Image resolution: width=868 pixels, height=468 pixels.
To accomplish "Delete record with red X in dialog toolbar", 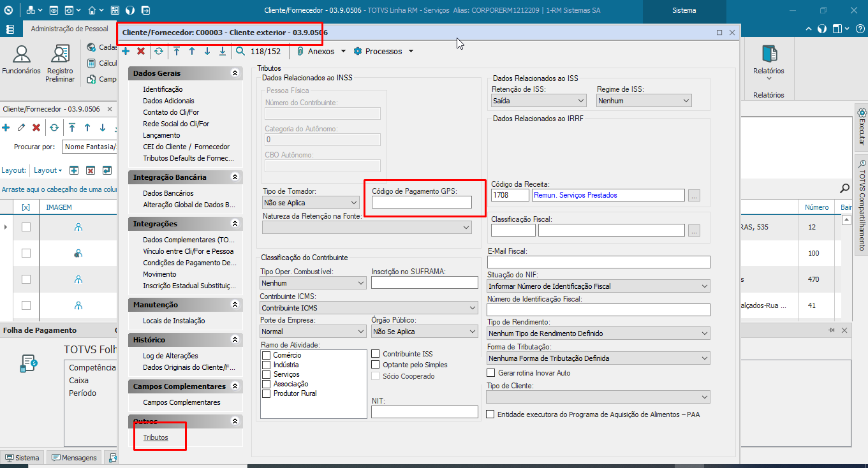I will 141,51.
